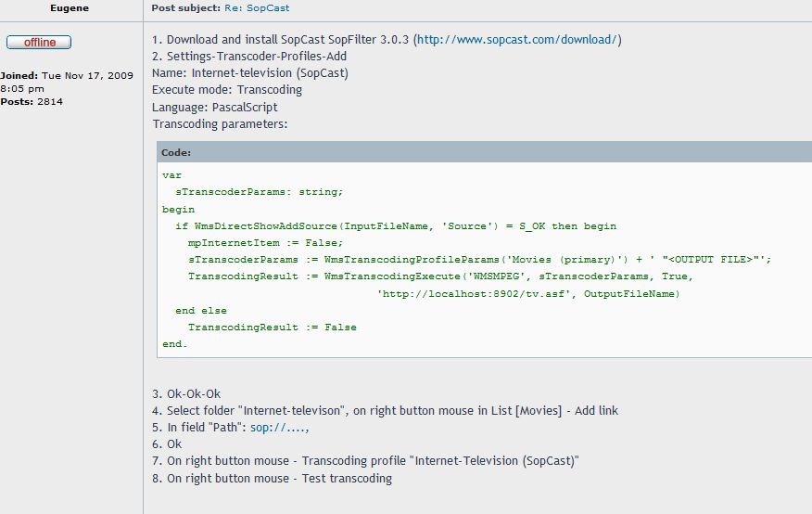Click the localhost:8902/tv.asf code line
This screenshot has width=812, height=514.
528,294
